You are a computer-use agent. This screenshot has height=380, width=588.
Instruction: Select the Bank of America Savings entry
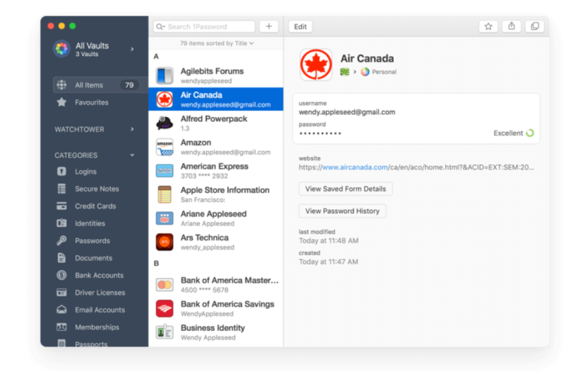coord(216,308)
